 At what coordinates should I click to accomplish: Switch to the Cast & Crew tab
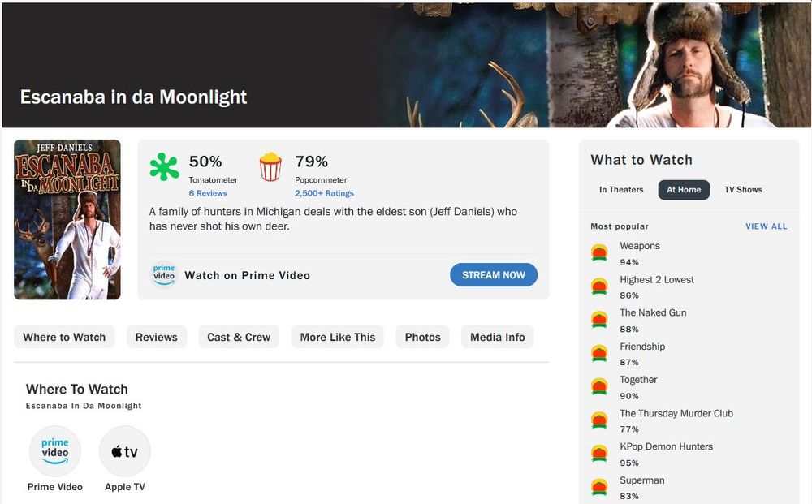[x=238, y=337]
